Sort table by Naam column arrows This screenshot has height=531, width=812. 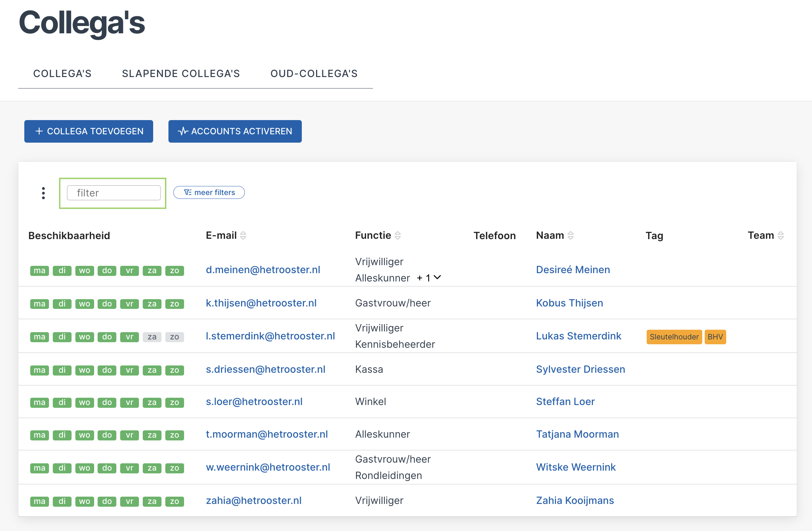(571, 236)
